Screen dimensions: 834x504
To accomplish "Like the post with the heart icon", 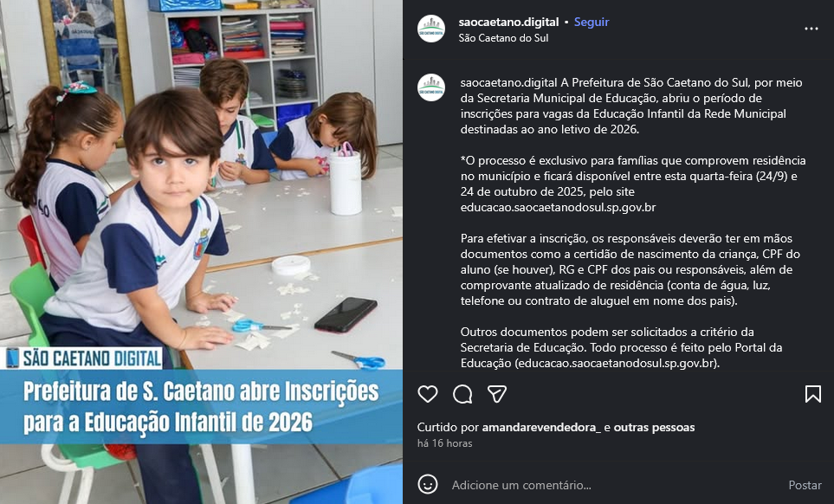I will pyautogui.click(x=428, y=394).
